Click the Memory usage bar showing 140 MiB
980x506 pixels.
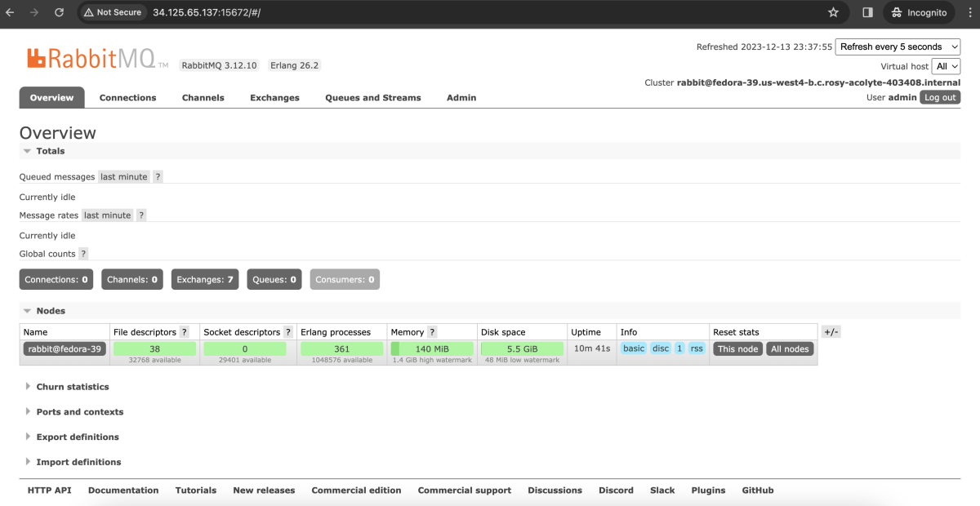pyautogui.click(x=432, y=348)
